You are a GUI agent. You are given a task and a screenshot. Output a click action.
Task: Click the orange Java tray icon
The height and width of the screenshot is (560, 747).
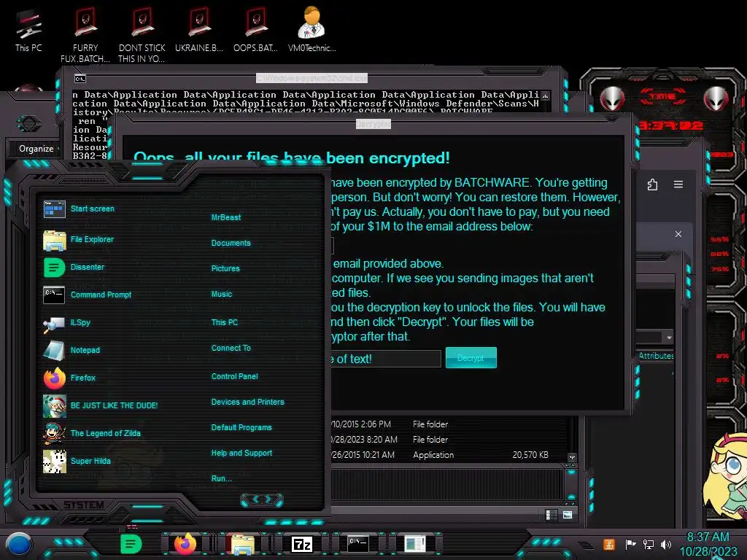[x=609, y=544]
